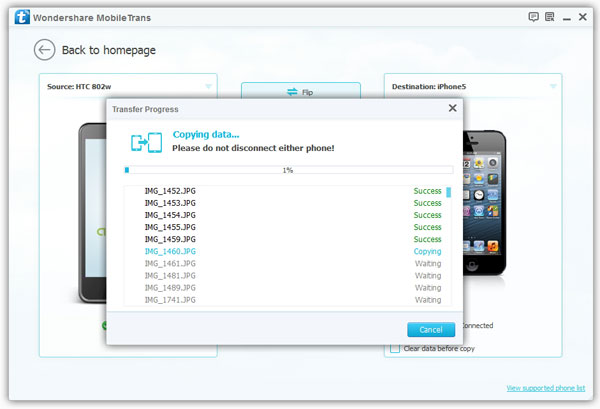Click the Transfer Progress dialog title
The width and height of the screenshot is (600, 409).
point(145,109)
